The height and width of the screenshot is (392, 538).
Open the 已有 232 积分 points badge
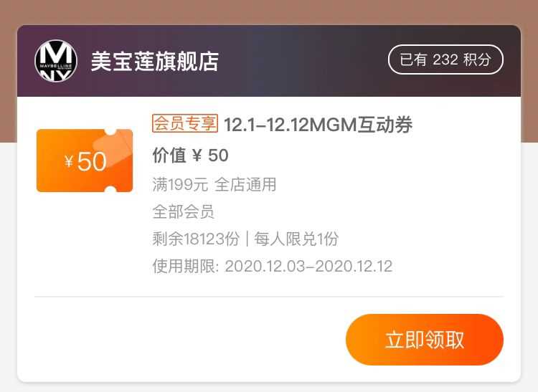click(445, 59)
